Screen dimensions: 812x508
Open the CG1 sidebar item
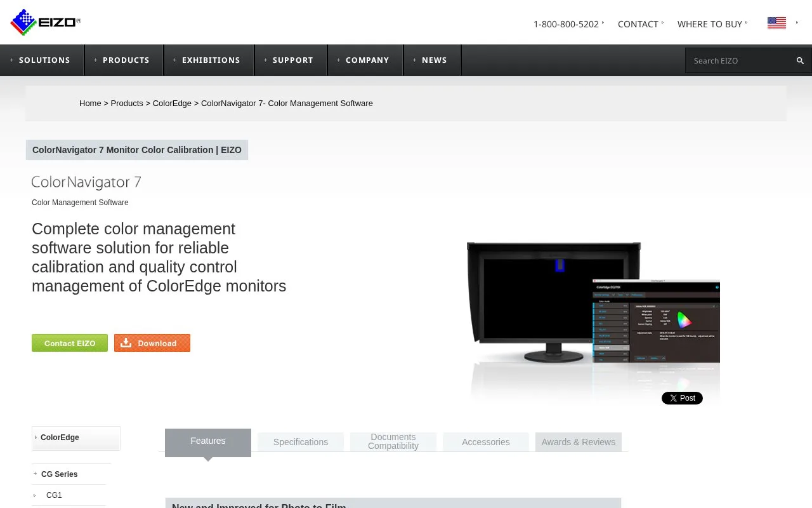69,495
